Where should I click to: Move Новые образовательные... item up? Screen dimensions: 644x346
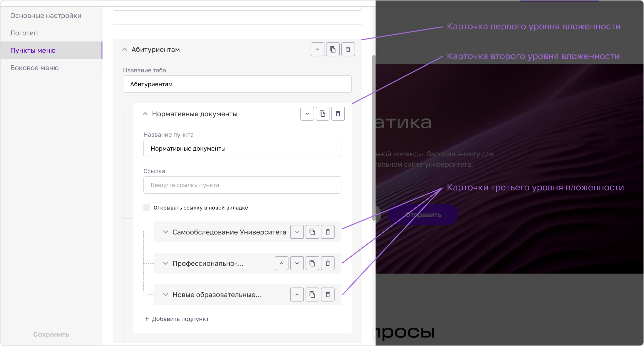(297, 295)
